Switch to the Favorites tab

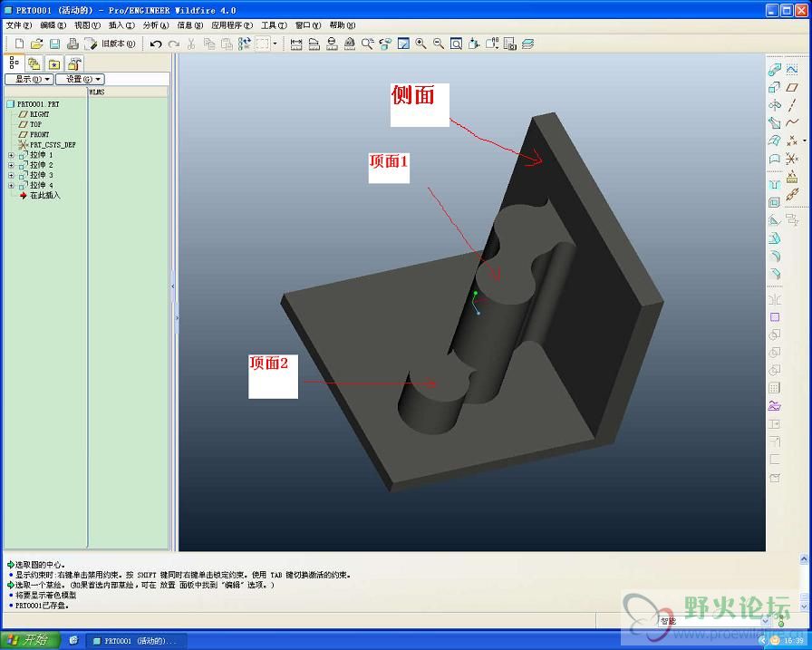pyautogui.click(x=54, y=63)
